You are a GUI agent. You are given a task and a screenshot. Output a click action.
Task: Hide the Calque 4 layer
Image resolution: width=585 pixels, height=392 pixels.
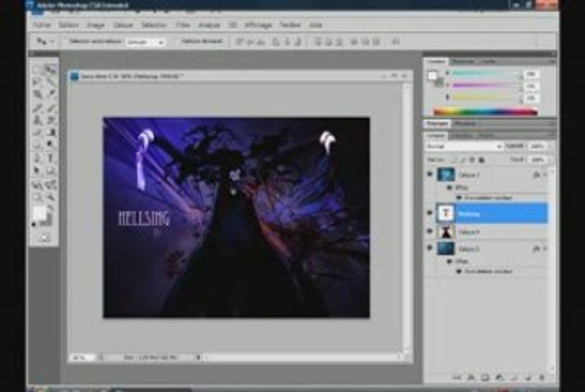point(429,231)
